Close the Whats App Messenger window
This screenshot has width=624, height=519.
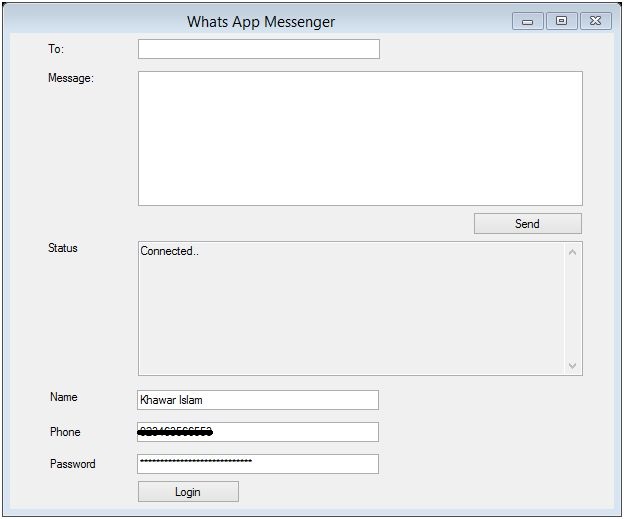596,21
